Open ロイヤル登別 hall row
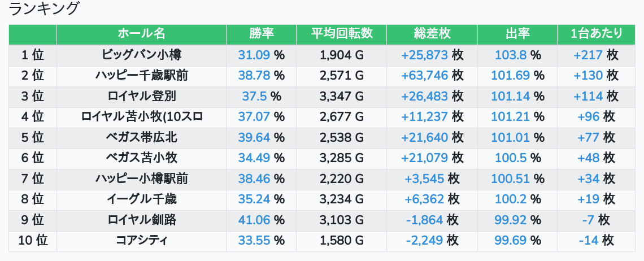Screen dimensions: 644x261 pos(141,96)
